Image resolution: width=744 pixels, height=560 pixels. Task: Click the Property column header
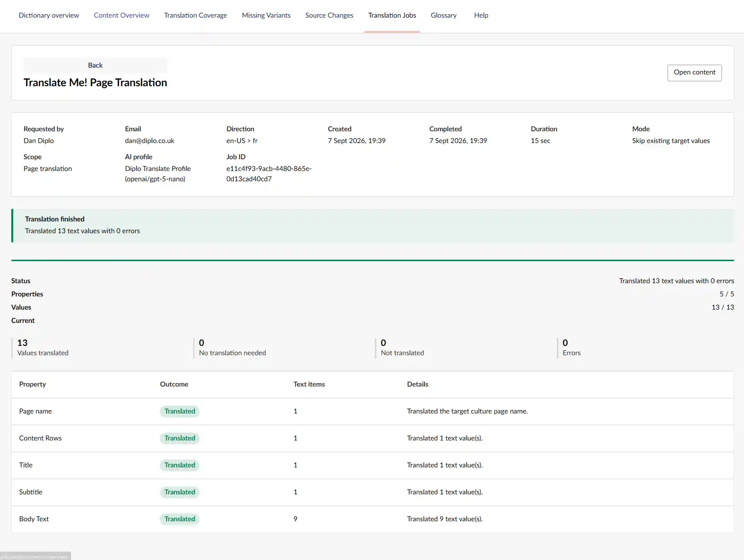[x=32, y=384]
